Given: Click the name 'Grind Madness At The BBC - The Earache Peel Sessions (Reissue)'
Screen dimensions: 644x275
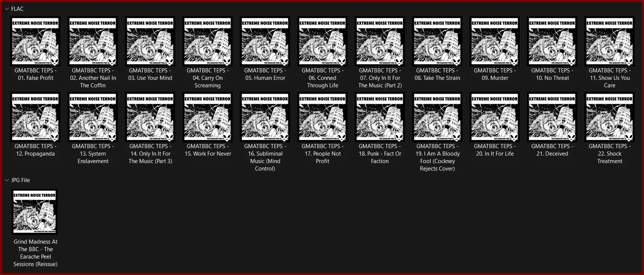Looking at the screenshot, I should [35, 253].
